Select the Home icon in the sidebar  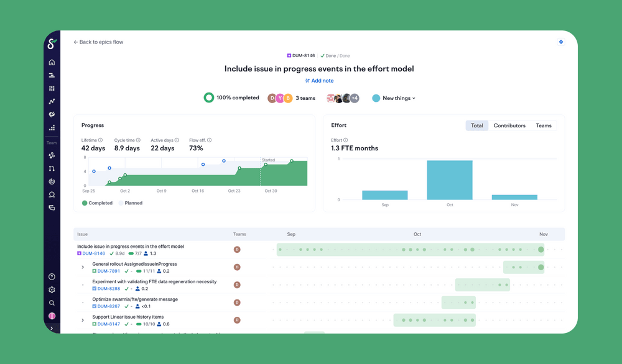[52, 62]
